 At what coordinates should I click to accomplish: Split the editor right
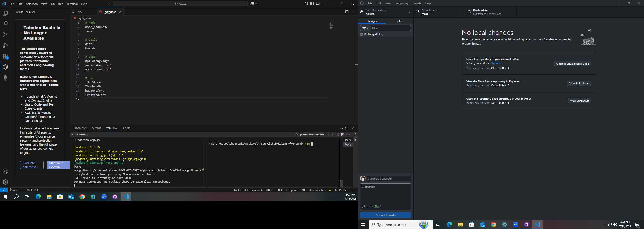tap(347, 12)
